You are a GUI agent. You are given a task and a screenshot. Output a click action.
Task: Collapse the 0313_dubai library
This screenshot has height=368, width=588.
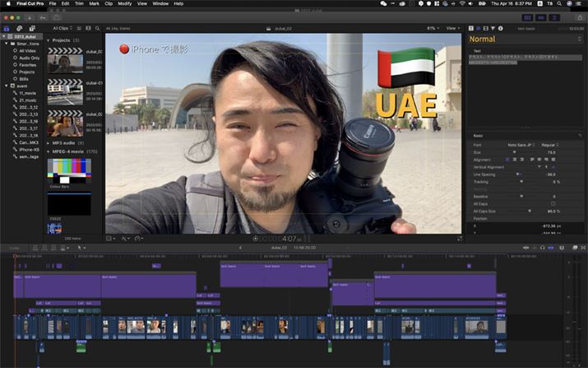[4, 37]
